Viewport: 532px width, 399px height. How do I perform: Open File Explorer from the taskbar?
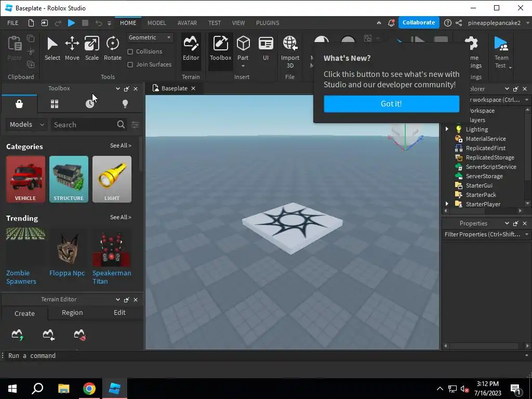click(63, 389)
